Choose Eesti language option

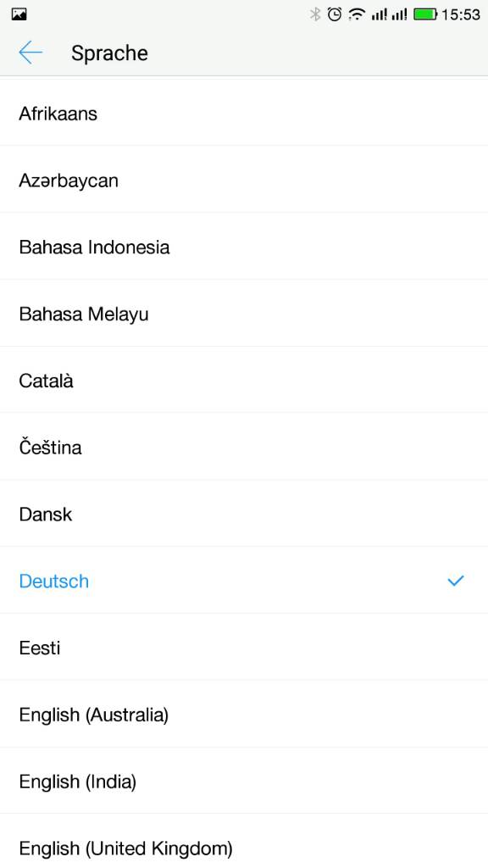coord(244,647)
